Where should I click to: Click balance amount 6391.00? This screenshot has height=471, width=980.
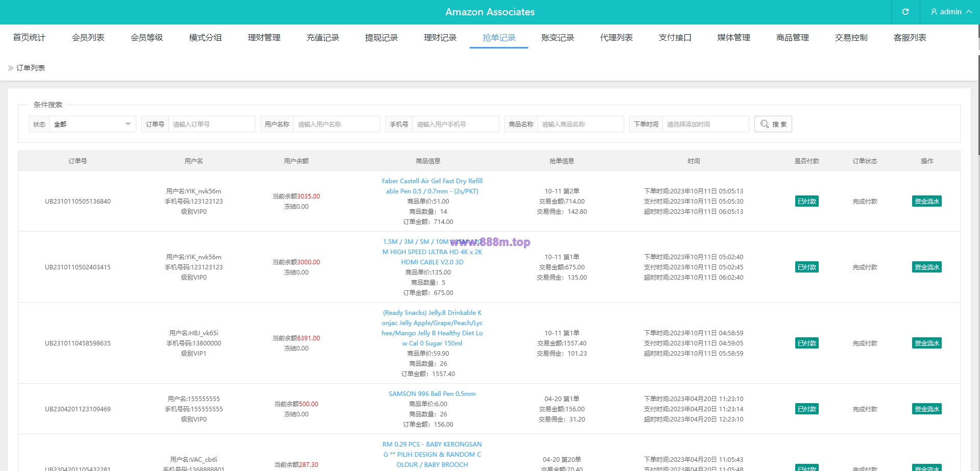click(309, 338)
